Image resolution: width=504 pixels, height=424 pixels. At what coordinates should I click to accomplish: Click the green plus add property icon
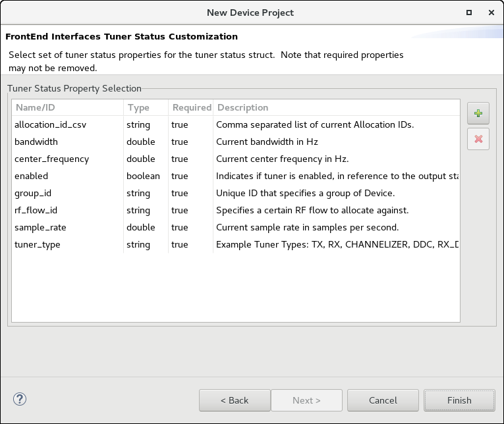pos(478,113)
